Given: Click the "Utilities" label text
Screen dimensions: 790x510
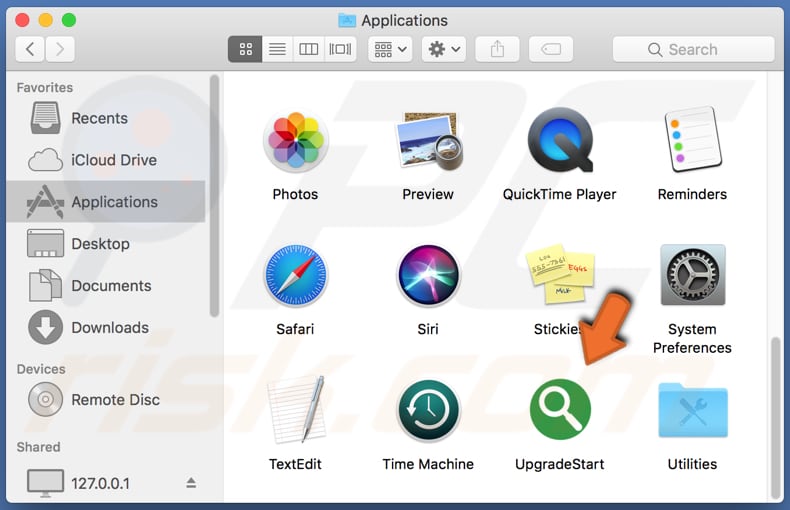Looking at the screenshot, I should [x=692, y=464].
